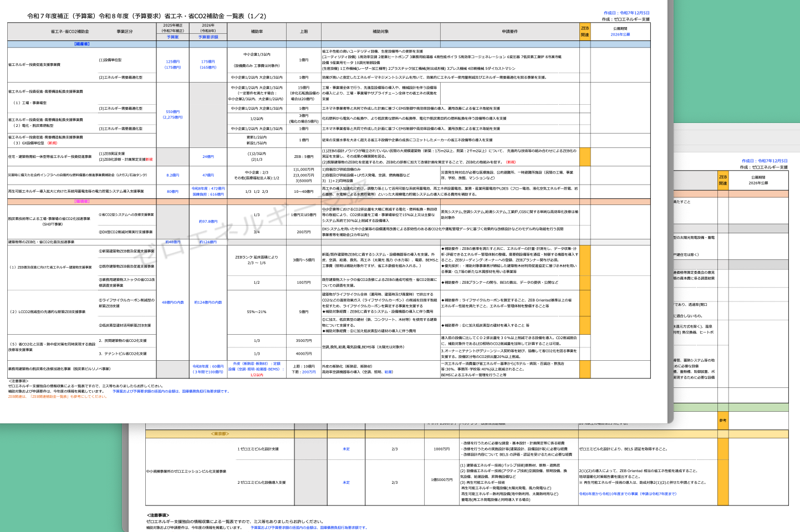
Task: Click the 約97.8億円 budget request value
Action: (208, 221)
